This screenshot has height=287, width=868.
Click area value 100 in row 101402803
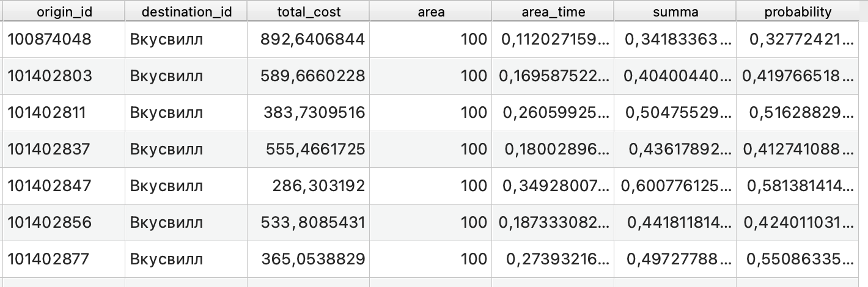431,76
